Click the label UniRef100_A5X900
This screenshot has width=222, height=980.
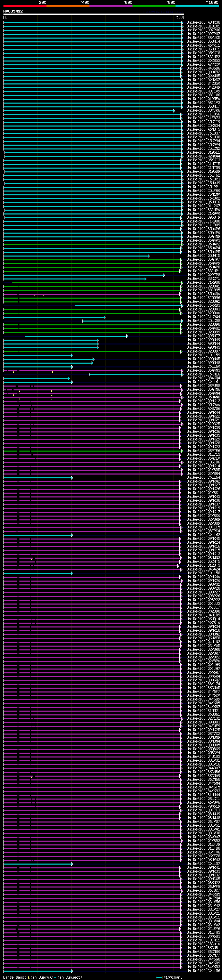click(x=203, y=405)
